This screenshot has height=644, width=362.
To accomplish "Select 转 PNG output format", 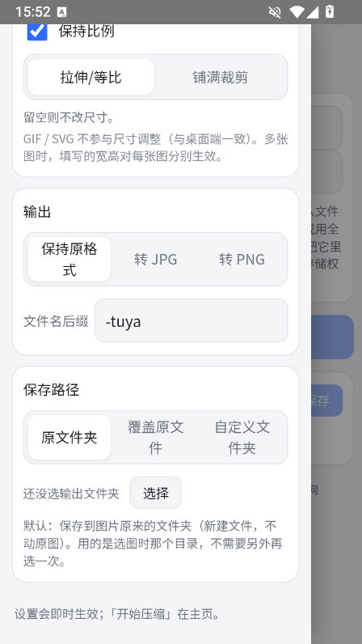I will [242, 259].
